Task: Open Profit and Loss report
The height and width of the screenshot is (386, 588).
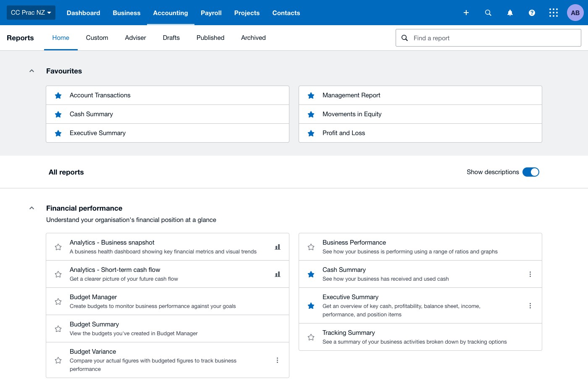Action: click(420, 133)
